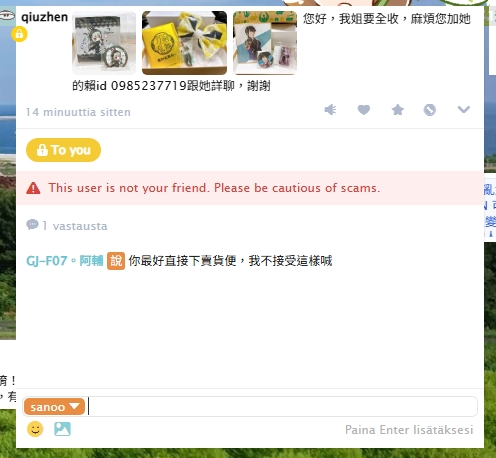This screenshot has height=458, width=496.
Task: Click the add image icon
Action: [x=62, y=429]
